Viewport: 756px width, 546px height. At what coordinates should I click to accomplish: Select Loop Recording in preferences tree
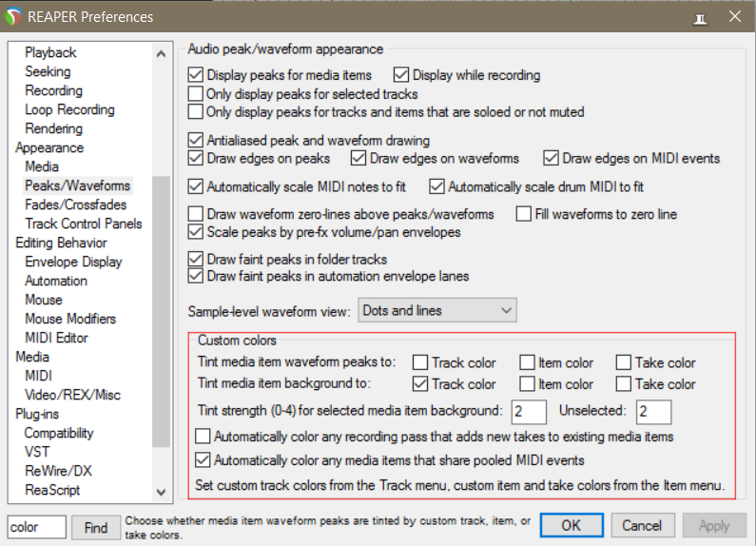(x=70, y=109)
